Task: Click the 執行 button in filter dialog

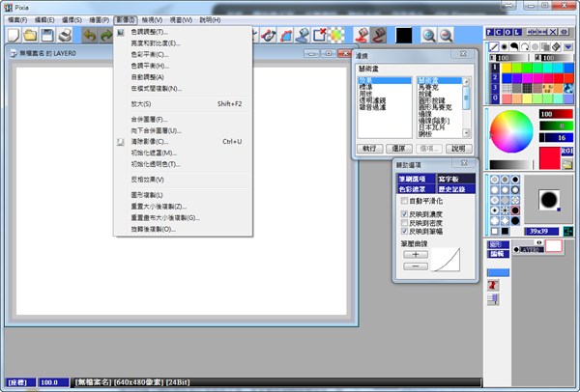Action: pos(369,149)
